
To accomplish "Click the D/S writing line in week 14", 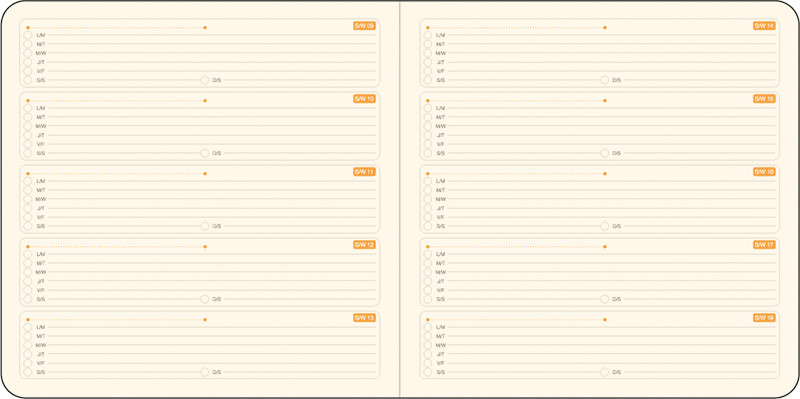I will [x=699, y=80].
